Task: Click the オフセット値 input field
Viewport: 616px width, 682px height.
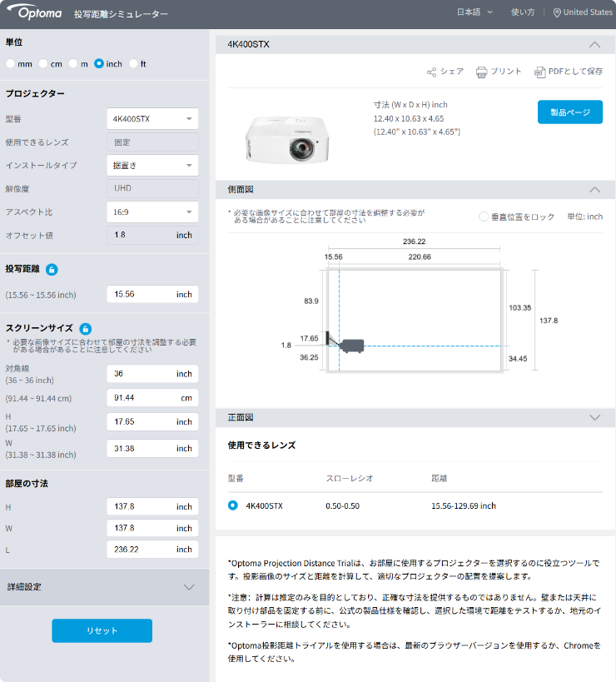Action: [152, 235]
